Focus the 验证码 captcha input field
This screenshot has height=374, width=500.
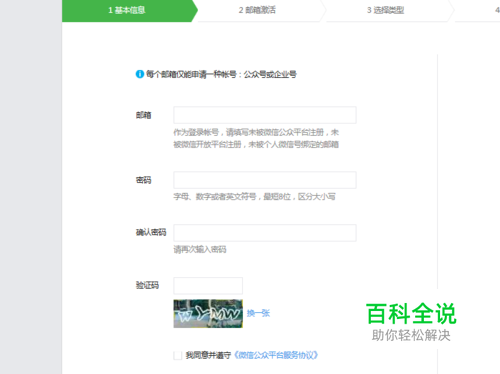(208, 286)
